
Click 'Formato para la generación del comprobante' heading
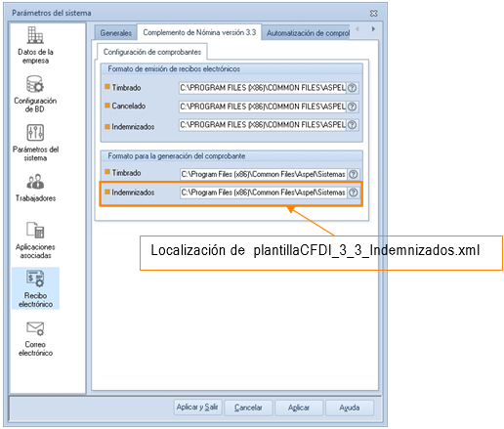(x=177, y=156)
